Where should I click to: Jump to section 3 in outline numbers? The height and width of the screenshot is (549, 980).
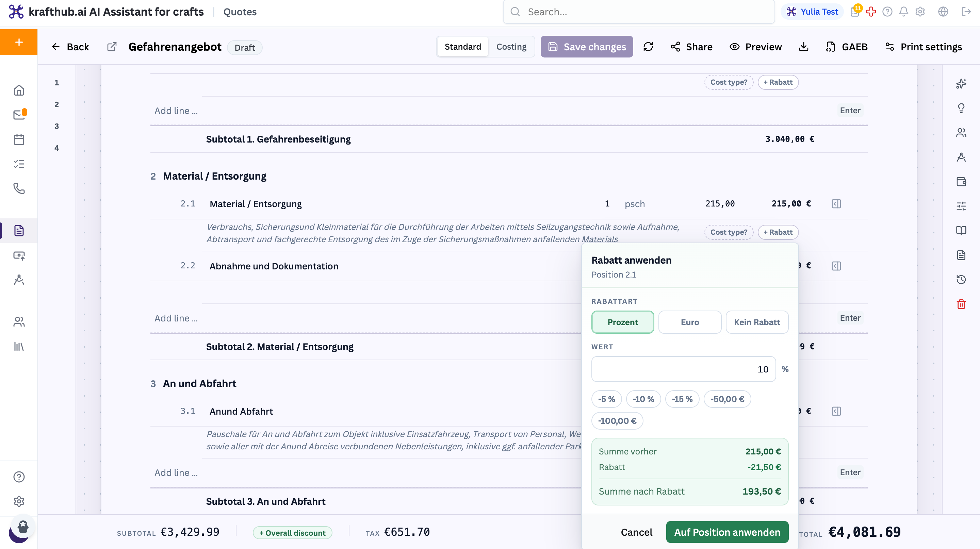[57, 126]
